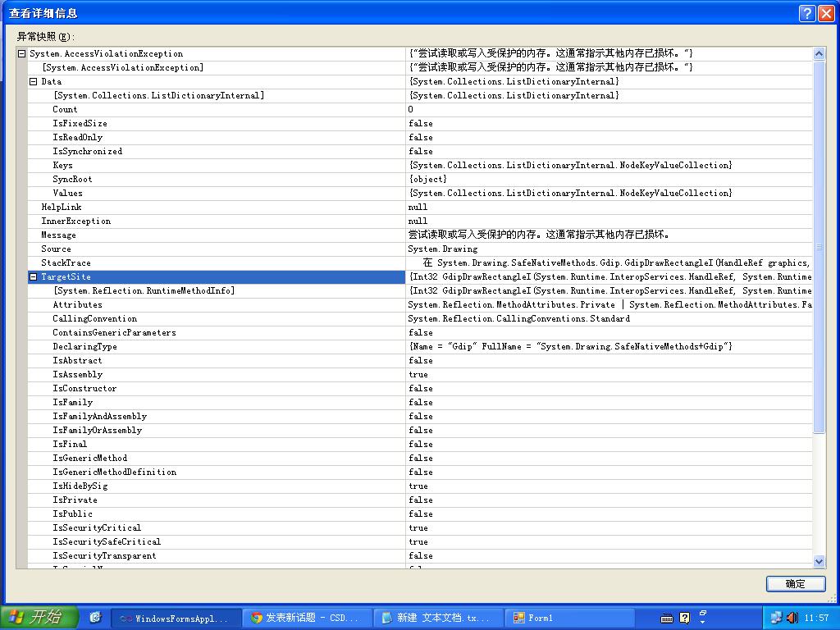
Task: Click the network tray icon
Action: click(776, 619)
